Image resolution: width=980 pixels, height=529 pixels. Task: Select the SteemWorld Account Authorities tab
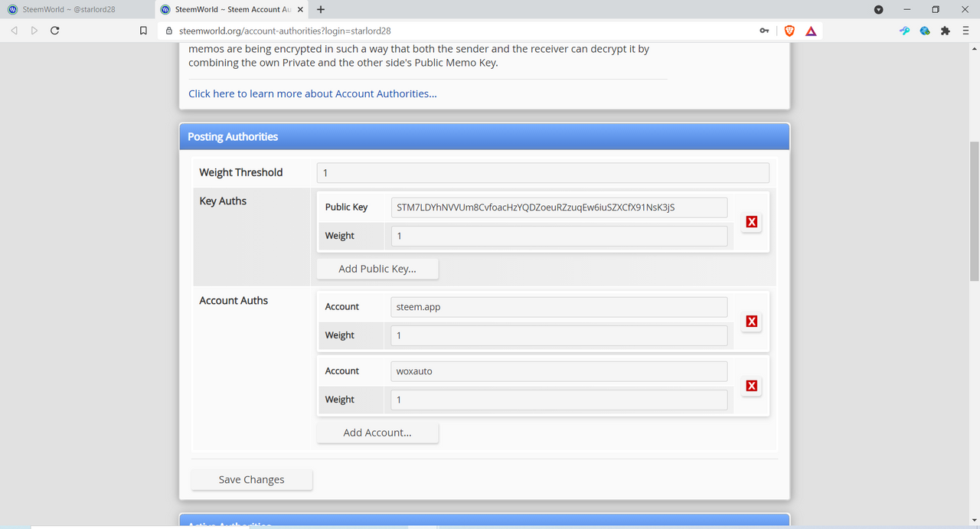(x=232, y=9)
